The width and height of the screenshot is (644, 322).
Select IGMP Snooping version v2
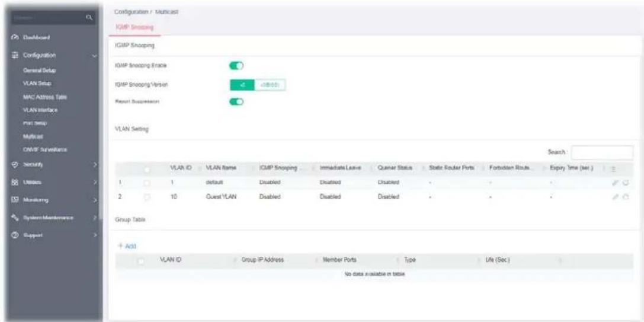coord(242,85)
